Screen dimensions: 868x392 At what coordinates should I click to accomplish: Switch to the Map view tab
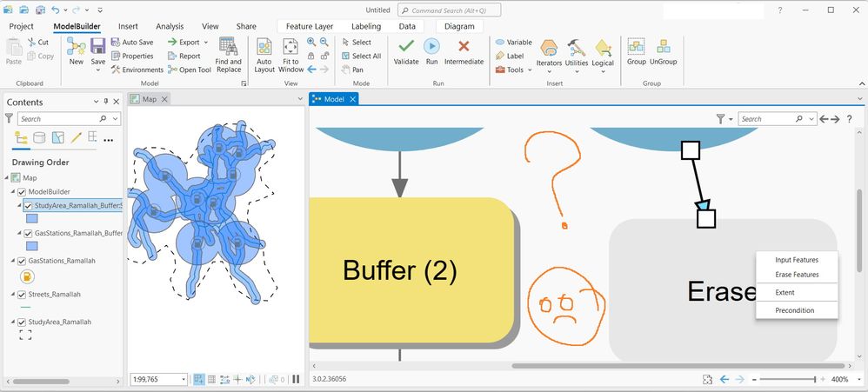(149, 99)
